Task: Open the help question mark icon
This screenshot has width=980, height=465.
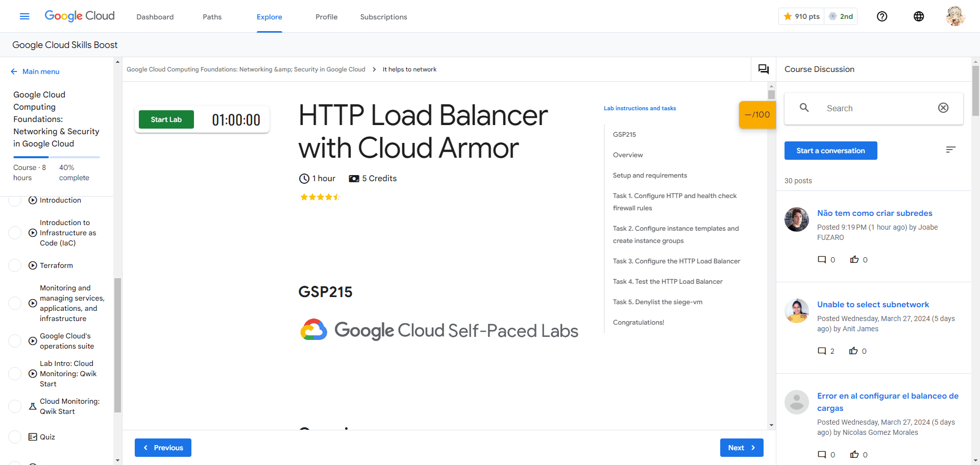Action: 882,16
